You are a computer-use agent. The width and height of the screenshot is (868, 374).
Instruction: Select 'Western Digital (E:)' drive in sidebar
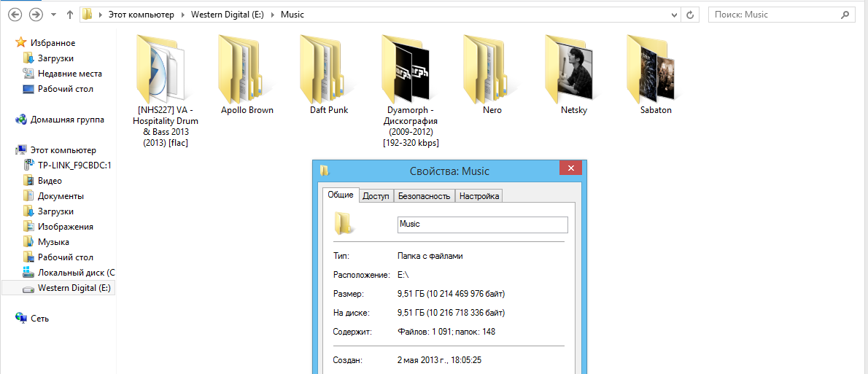(58, 288)
